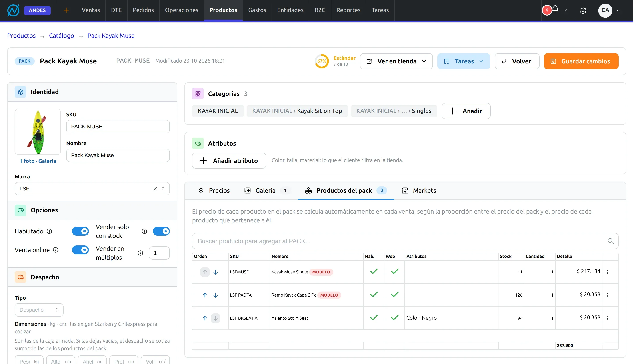Click the info icon beside Vender en múltiplos

140,253
